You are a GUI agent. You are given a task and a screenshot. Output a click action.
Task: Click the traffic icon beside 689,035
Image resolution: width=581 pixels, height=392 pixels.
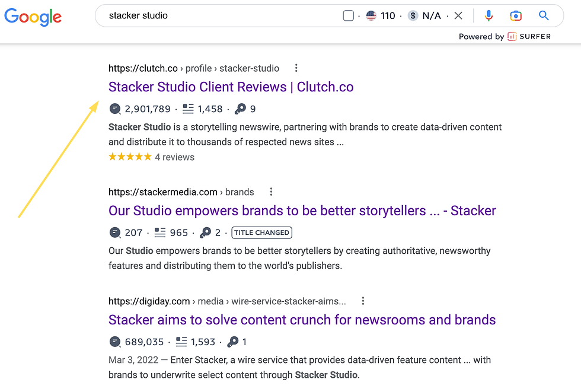pos(115,342)
